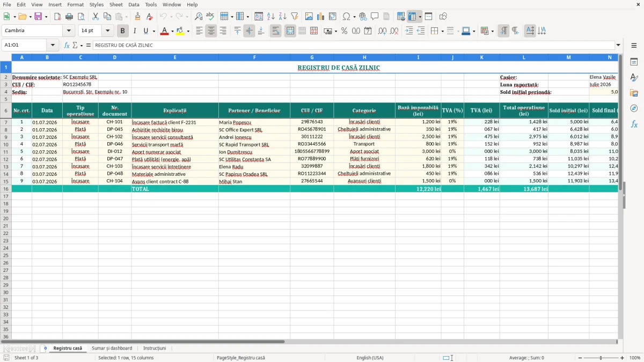Viewport: 644px width, 362px height.
Task: Open the Styles menu
Action: click(97, 4)
